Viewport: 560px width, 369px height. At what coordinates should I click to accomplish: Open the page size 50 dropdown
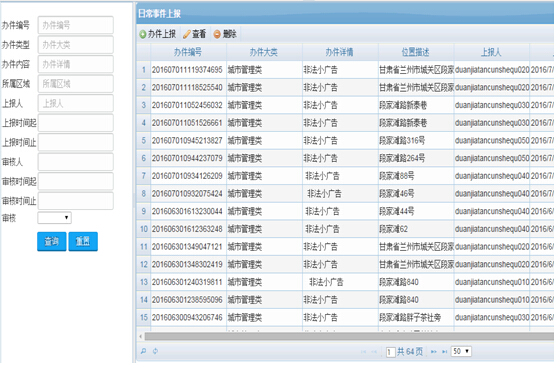[x=461, y=351]
